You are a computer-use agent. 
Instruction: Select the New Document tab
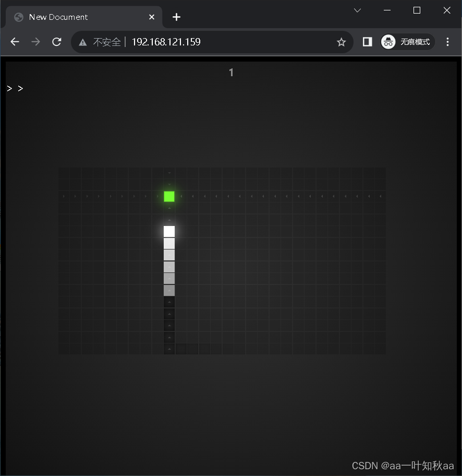point(83,17)
